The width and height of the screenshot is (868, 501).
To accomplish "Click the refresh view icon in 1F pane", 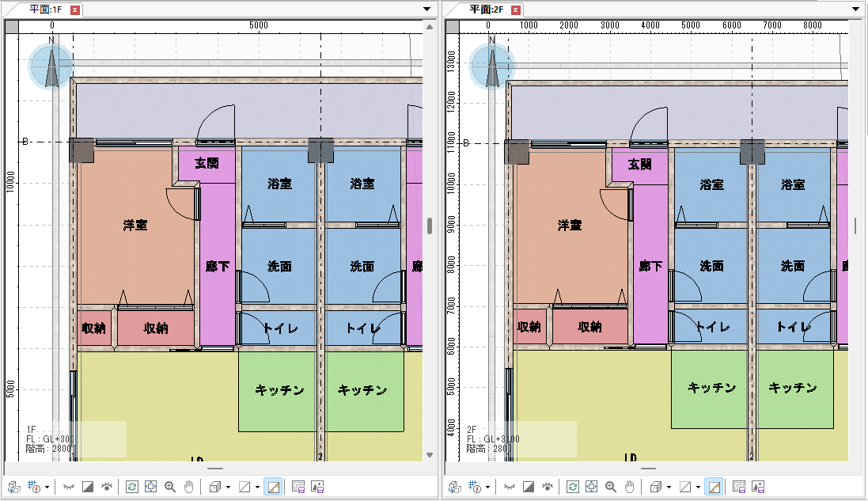I will (131, 487).
